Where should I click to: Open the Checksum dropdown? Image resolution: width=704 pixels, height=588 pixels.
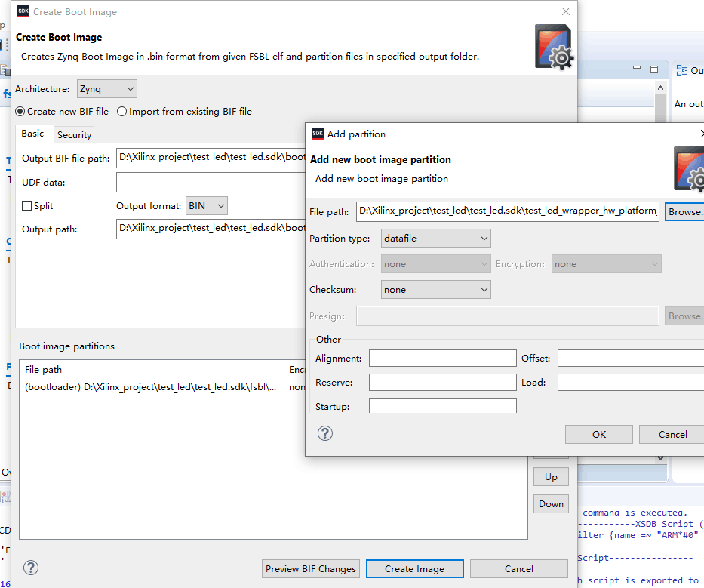pyautogui.click(x=436, y=290)
